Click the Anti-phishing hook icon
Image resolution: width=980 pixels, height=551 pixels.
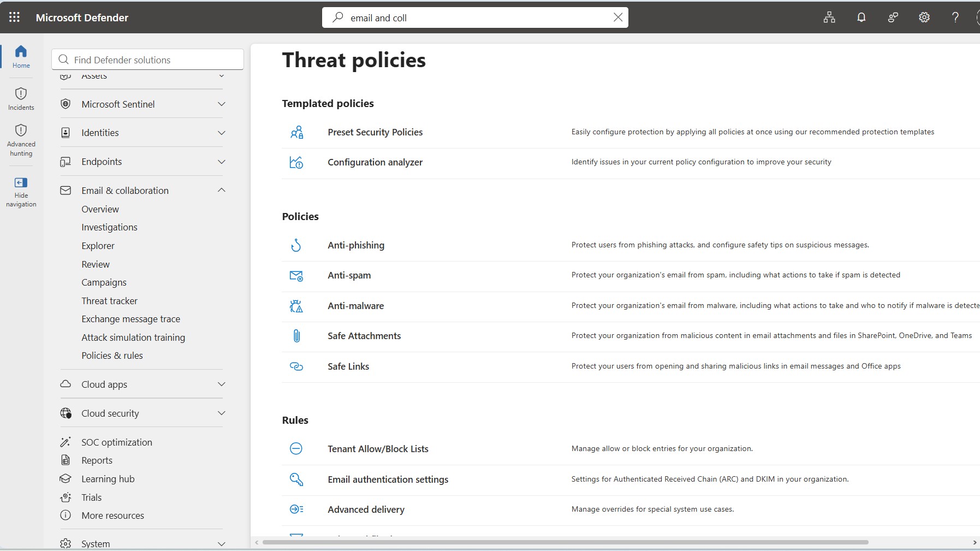296,245
